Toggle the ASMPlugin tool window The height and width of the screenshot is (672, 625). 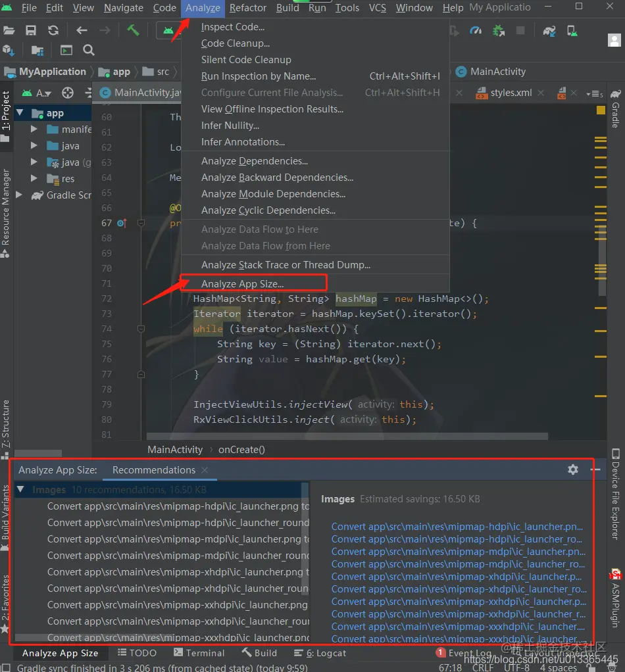[x=616, y=599]
